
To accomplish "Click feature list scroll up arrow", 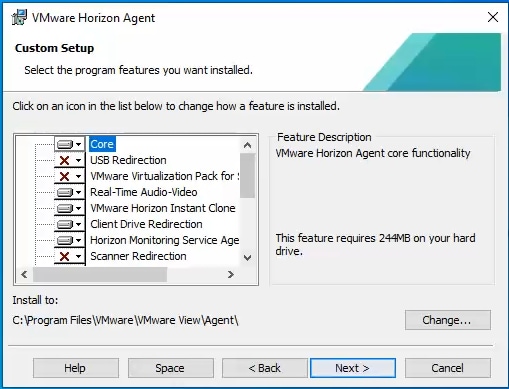I will coord(247,145).
